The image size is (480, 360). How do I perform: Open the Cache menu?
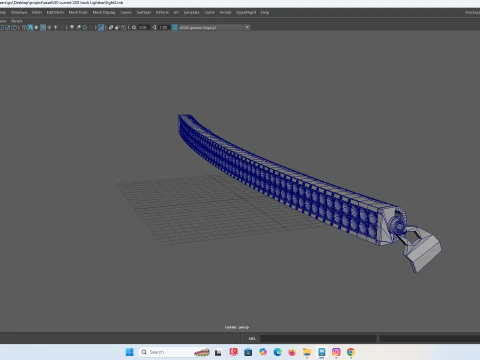point(209,12)
